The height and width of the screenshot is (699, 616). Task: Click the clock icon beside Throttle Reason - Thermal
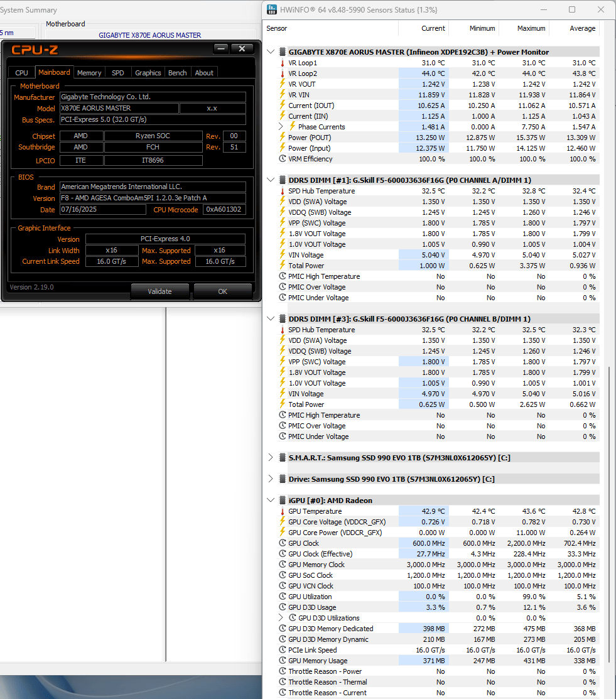click(282, 682)
